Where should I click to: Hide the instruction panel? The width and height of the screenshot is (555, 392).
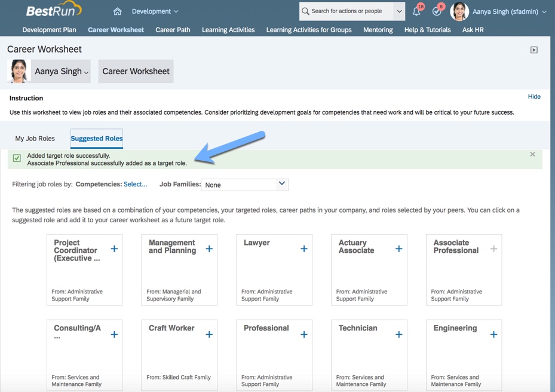tap(534, 97)
